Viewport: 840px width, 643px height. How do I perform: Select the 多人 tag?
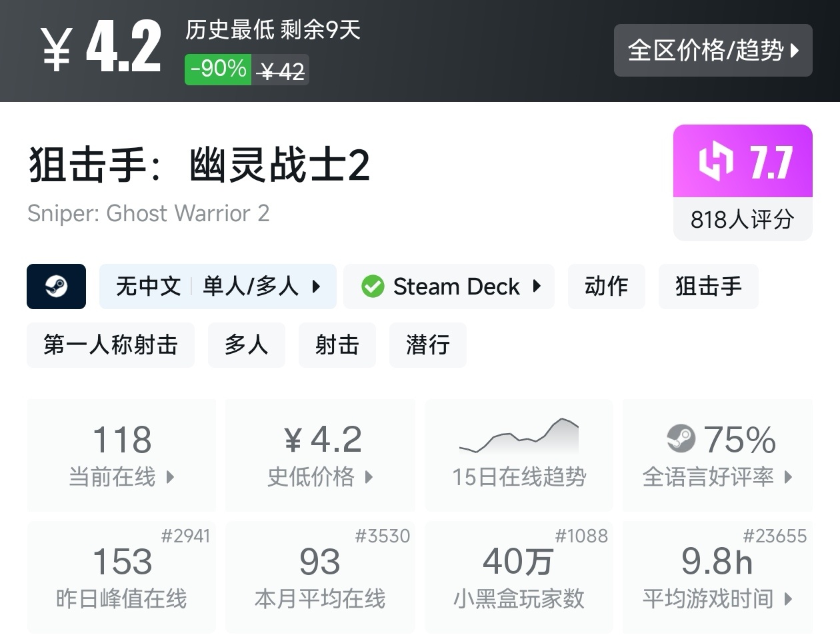click(246, 345)
